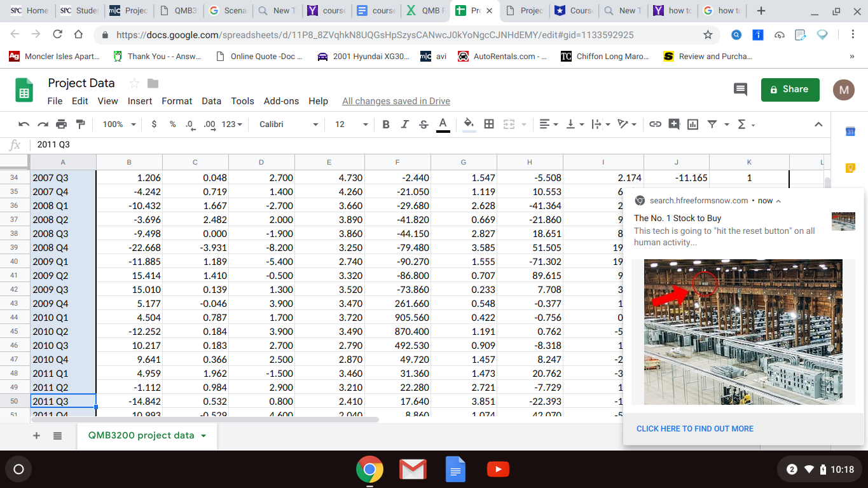Decrease decimal places
This screenshot has width=868, height=488.
[190, 125]
